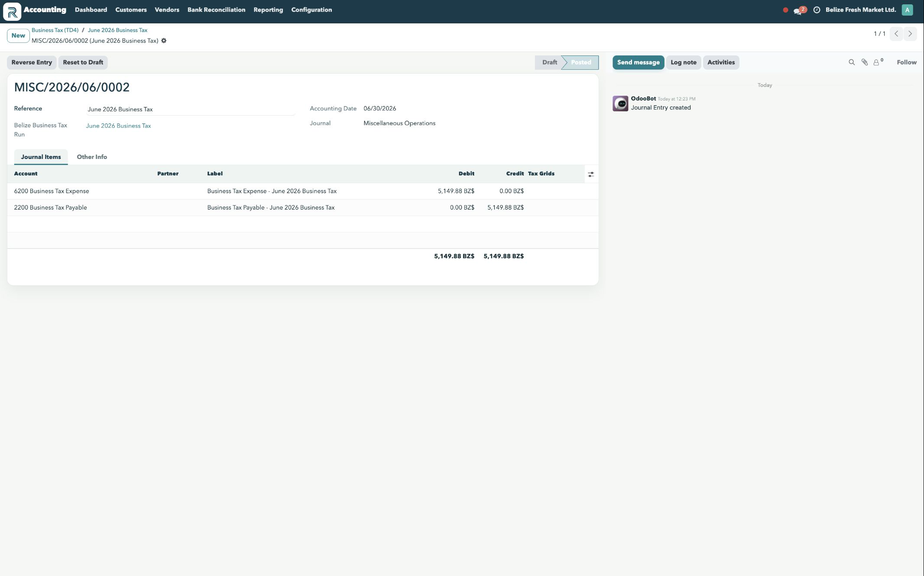The width and height of the screenshot is (924, 576).
Task: Click the red recording status dot
Action: 785,10
